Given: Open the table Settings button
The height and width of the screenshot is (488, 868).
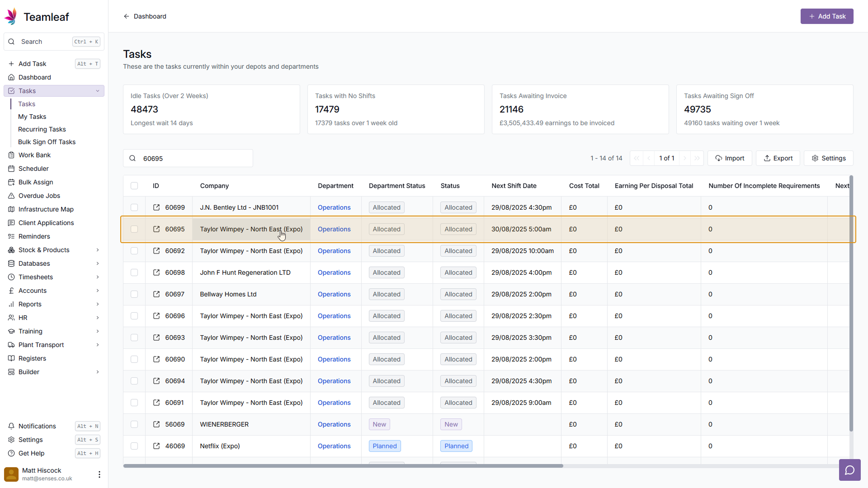Looking at the screenshot, I should pyautogui.click(x=829, y=158).
